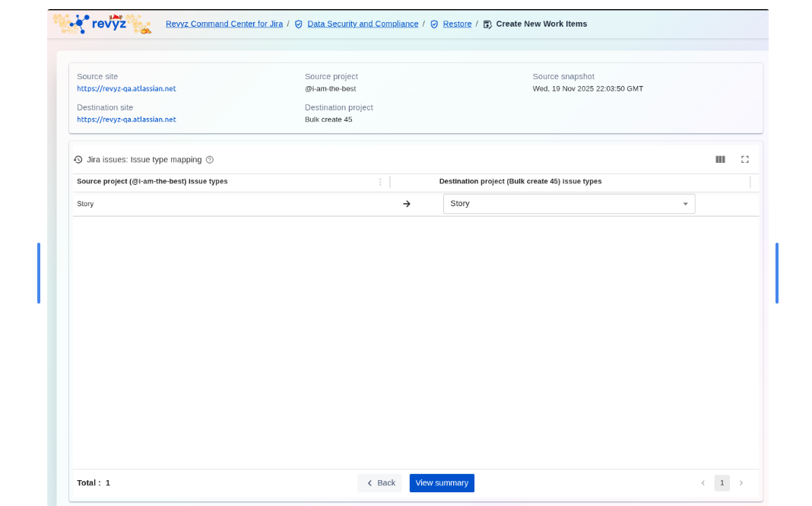812x506 pixels.
Task: Click the View summary button
Action: pos(442,483)
